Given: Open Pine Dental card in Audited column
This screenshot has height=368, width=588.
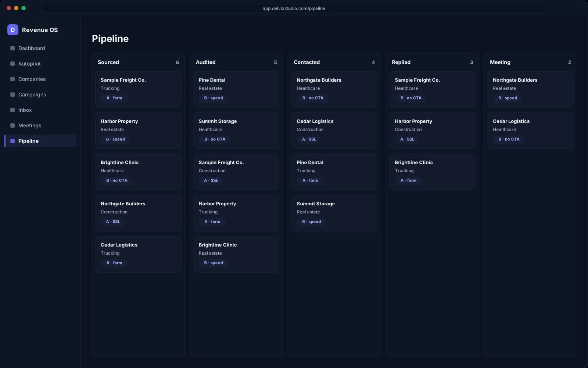Looking at the screenshot, I should pos(236,89).
